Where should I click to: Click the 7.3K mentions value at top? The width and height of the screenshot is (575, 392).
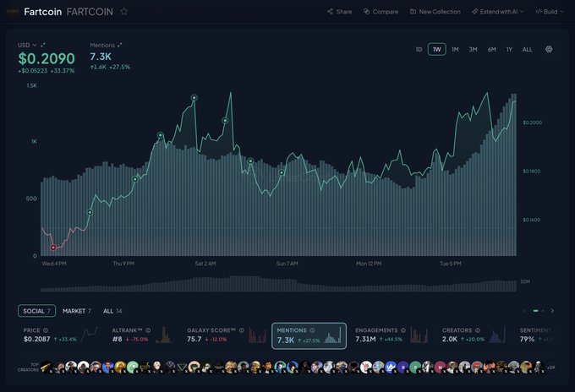(101, 57)
